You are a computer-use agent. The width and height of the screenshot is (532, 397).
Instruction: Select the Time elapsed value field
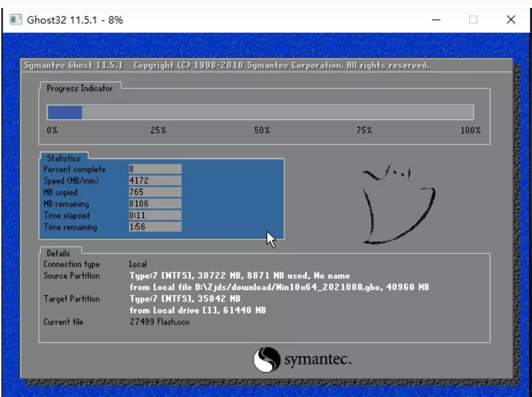(x=155, y=216)
